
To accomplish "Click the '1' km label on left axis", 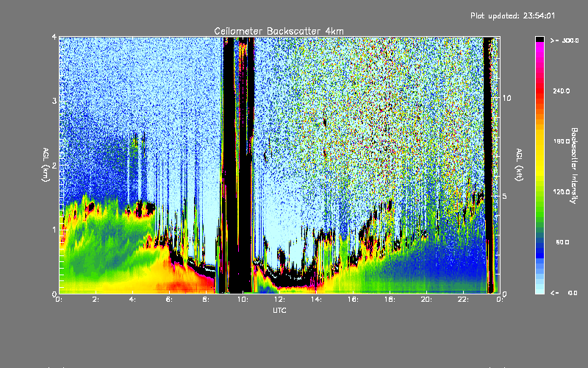I will pyautogui.click(x=54, y=230).
